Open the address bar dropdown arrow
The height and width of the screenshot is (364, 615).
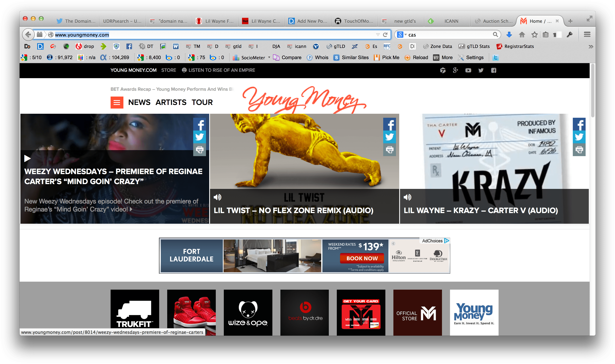[x=378, y=35]
